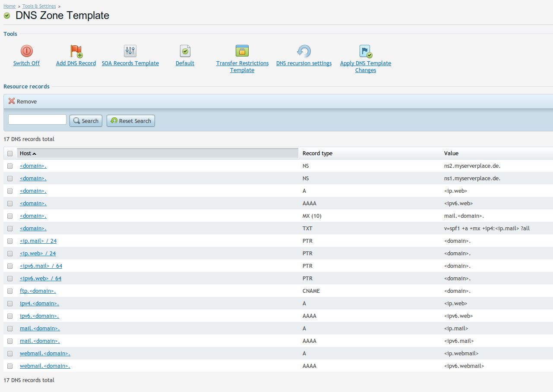Click the Search button
553x392 pixels.
pos(86,121)
